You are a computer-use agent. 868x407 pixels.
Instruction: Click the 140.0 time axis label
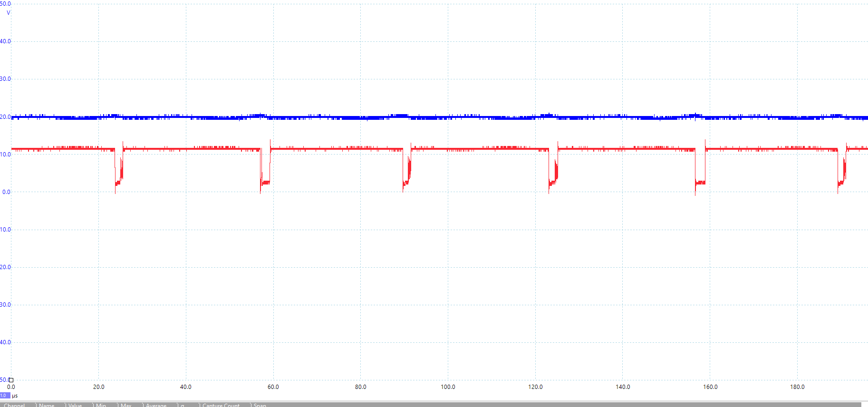tap(623, 387)
